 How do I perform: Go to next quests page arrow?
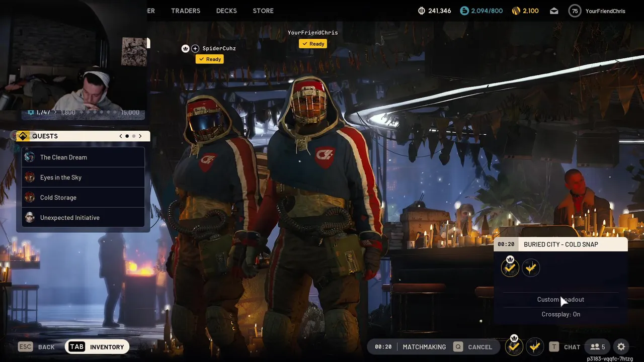coord(140,136)
